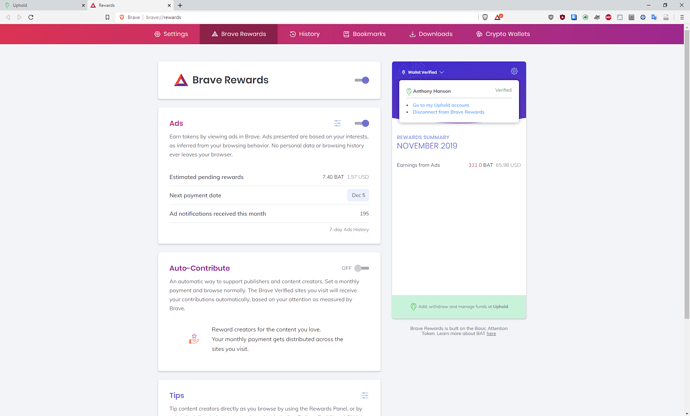Go forward using the forward arrow
Viewport: 690px width, 416px height.
(19, 17)
